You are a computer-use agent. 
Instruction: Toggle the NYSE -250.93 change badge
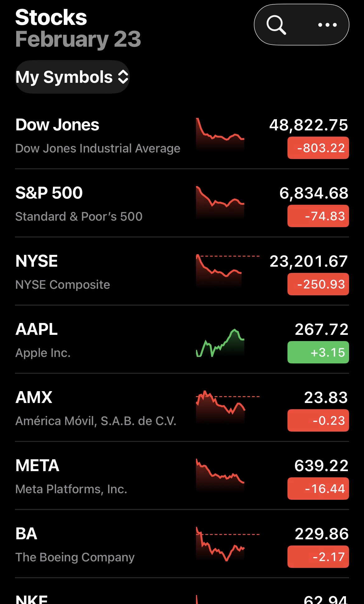(318, 284)
